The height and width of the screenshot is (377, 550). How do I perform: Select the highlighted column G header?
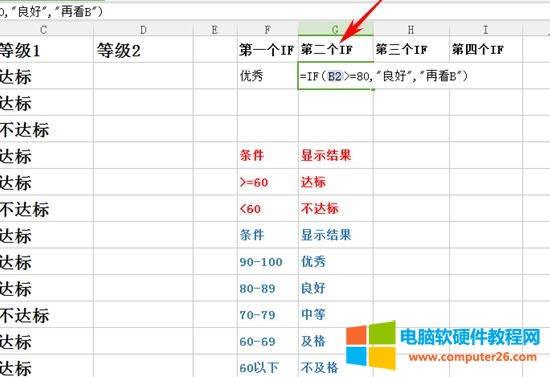point(335,30)
